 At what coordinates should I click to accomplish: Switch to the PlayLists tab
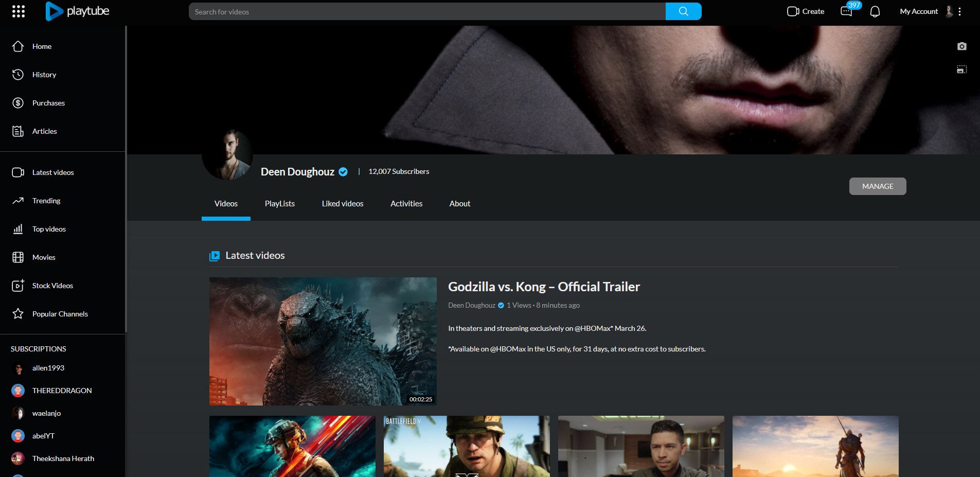click(x=280, y=204)
